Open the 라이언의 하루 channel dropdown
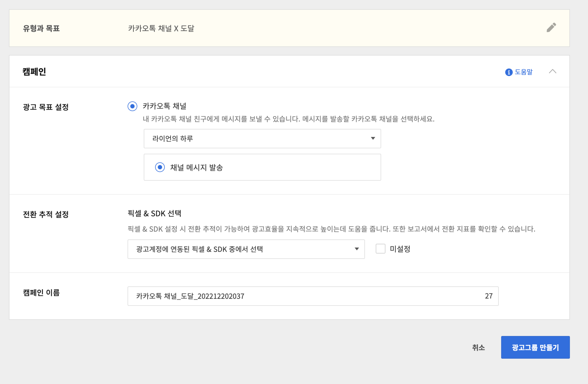588x384 pixels. (262, 138)
